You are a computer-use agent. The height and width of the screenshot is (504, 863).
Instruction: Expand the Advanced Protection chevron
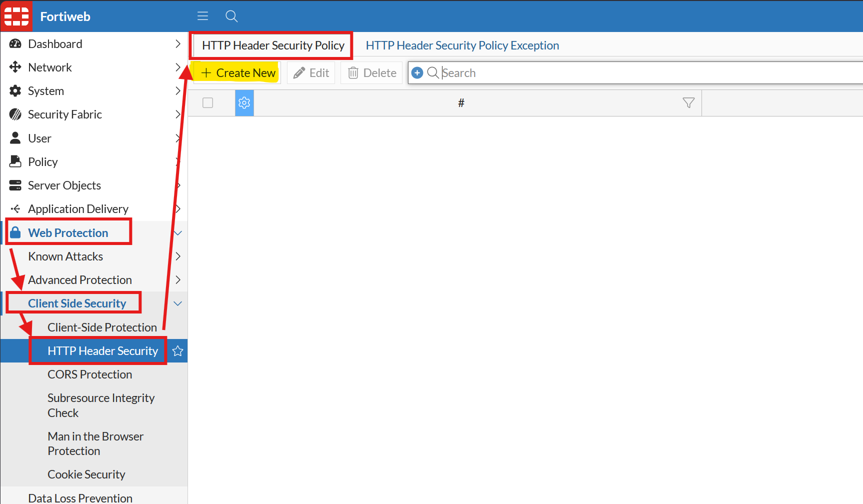(x=178, y=280)
